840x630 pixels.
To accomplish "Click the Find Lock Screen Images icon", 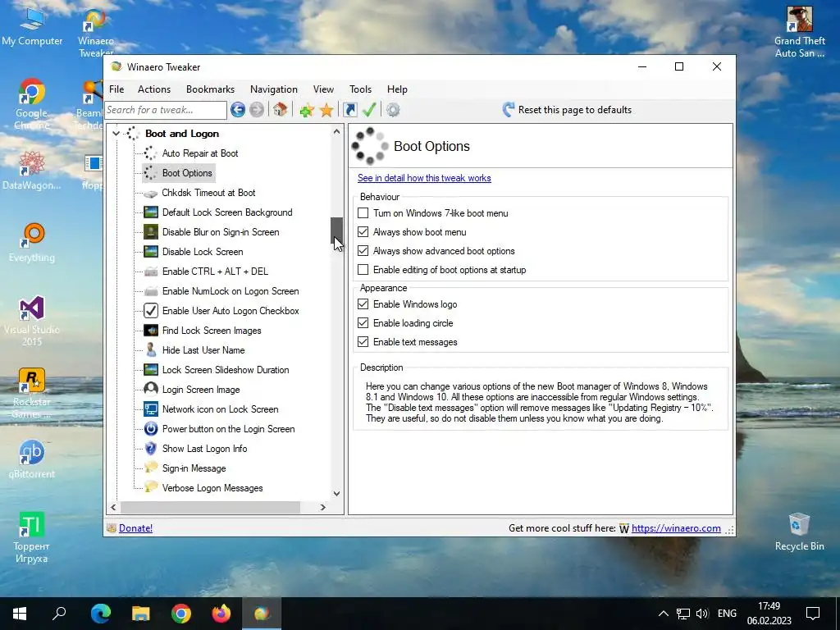I will pos(151,331).
